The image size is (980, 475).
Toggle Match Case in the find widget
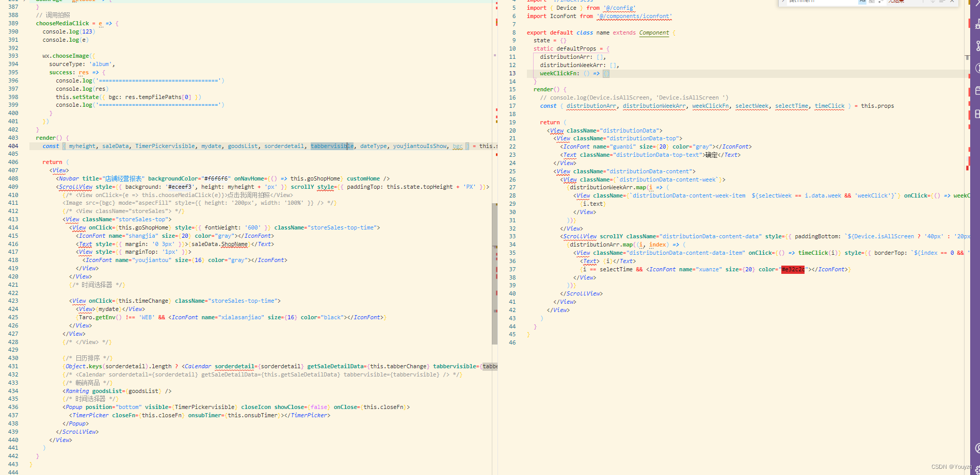(862, 2)
